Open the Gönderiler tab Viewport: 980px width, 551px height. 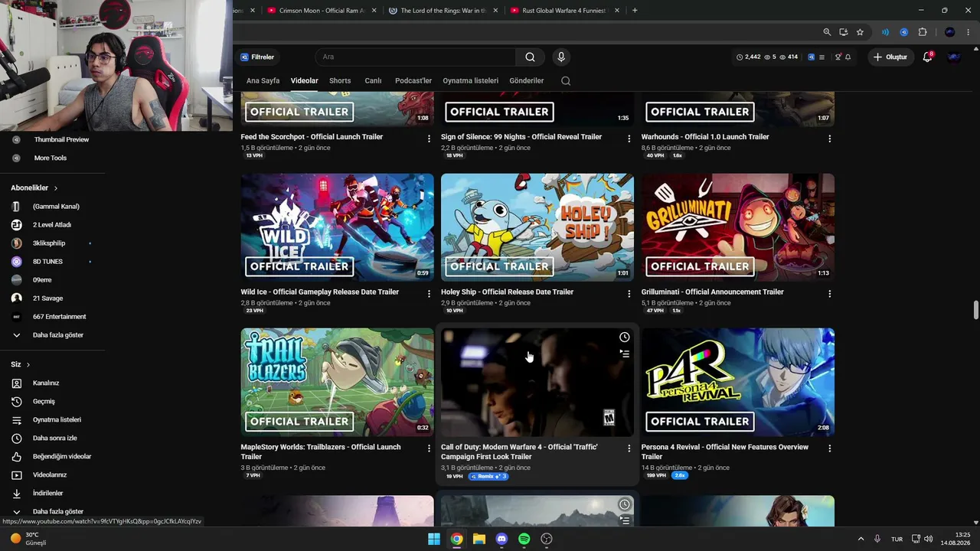526,80
